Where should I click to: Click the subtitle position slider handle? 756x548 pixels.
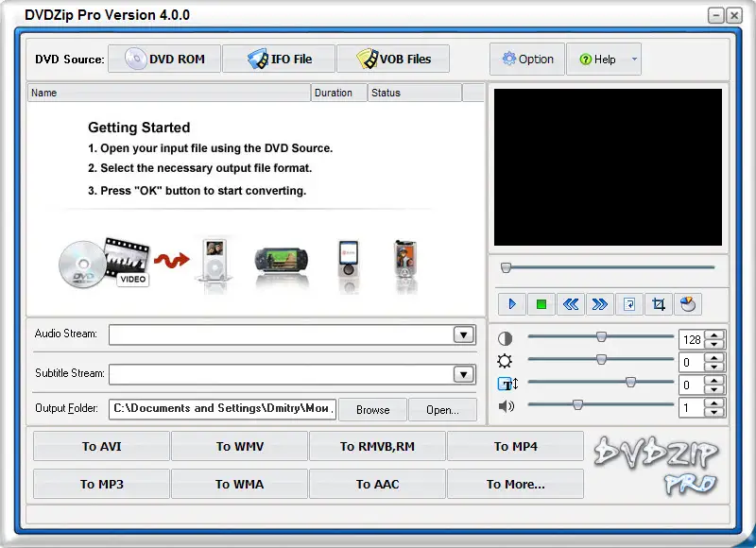pyautogui.click(x=630, y=382)
